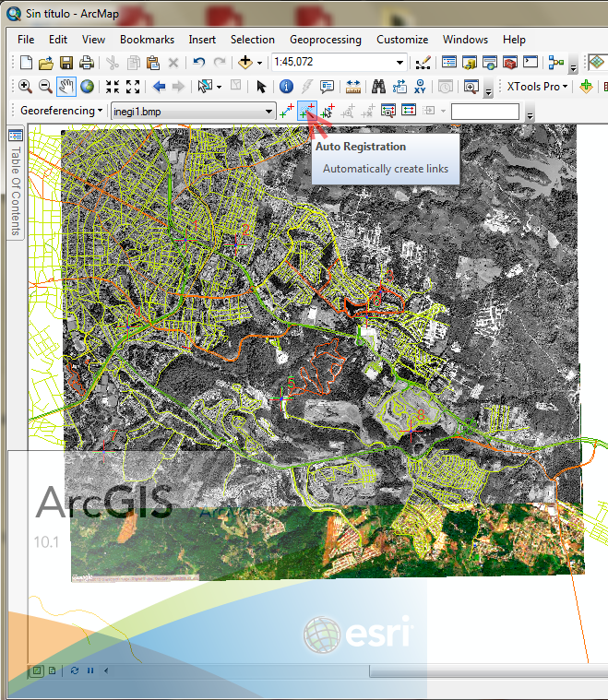Screen dimensions: 608x700
Task: Click the Add Data button
Action: click(245, 63)
